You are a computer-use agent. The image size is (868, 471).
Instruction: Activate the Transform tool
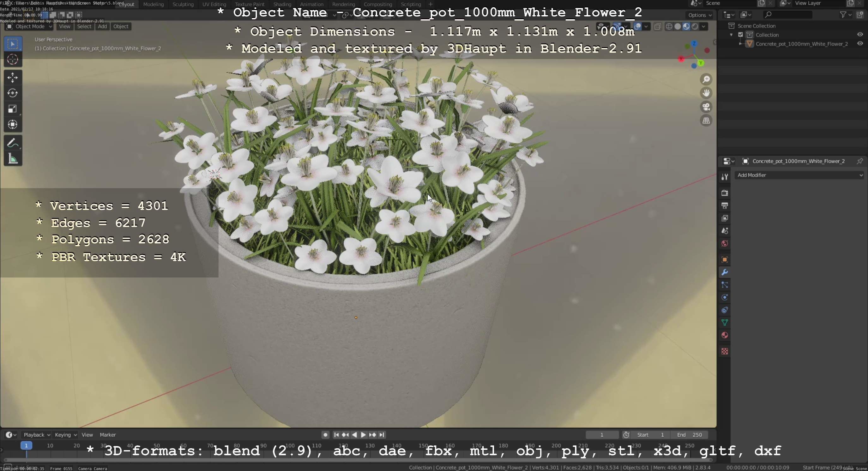click(13, 125)
